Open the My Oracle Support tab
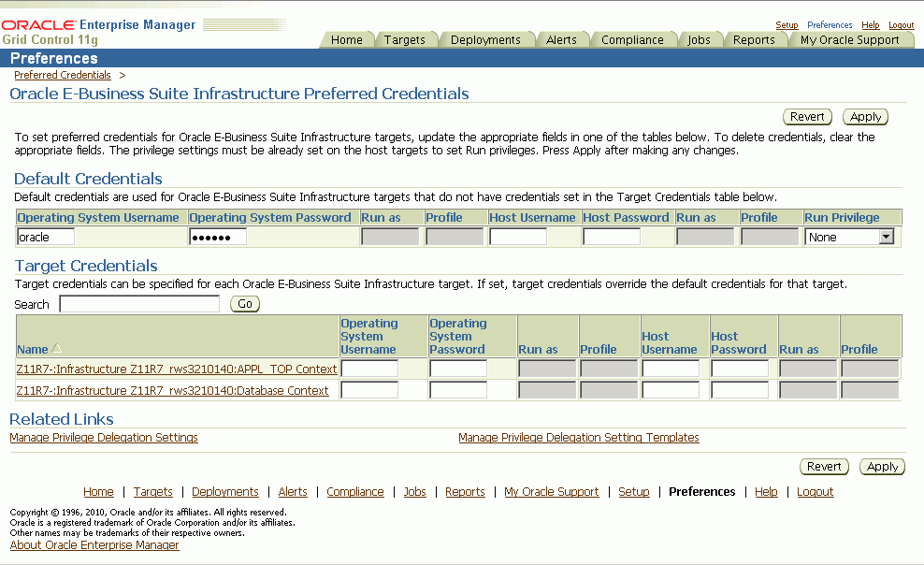The height and width of the screenshot is (565, 924). tap(850, 39)
